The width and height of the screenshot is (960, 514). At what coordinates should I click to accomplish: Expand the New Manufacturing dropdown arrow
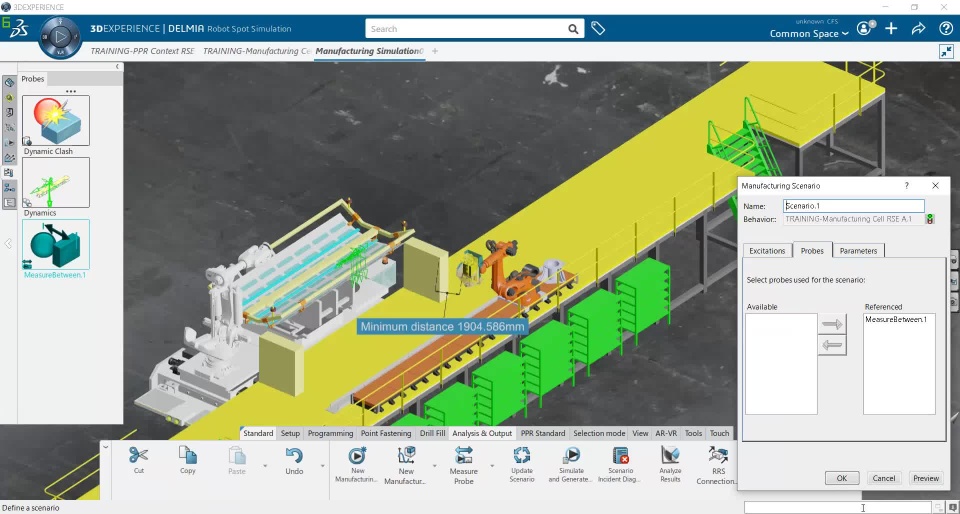pyautogui.click(x=434, y=466)
